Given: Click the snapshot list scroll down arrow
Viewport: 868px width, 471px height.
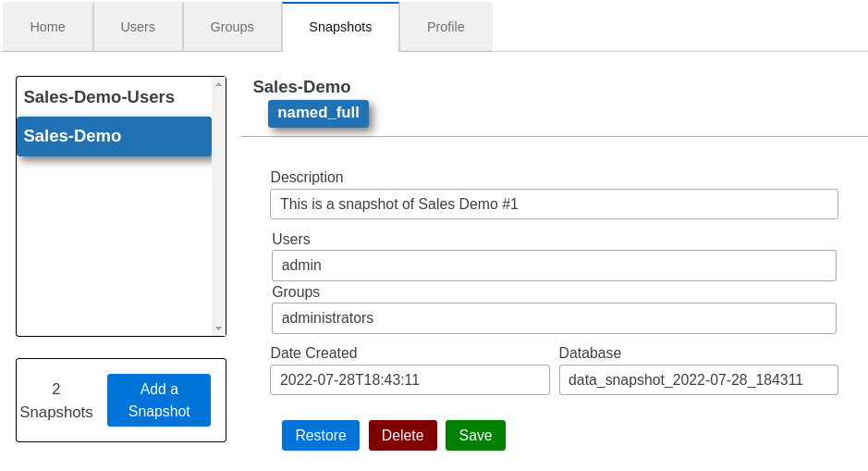Looking at the screenshot, I should pyautogui.click(x=219, y=328).
